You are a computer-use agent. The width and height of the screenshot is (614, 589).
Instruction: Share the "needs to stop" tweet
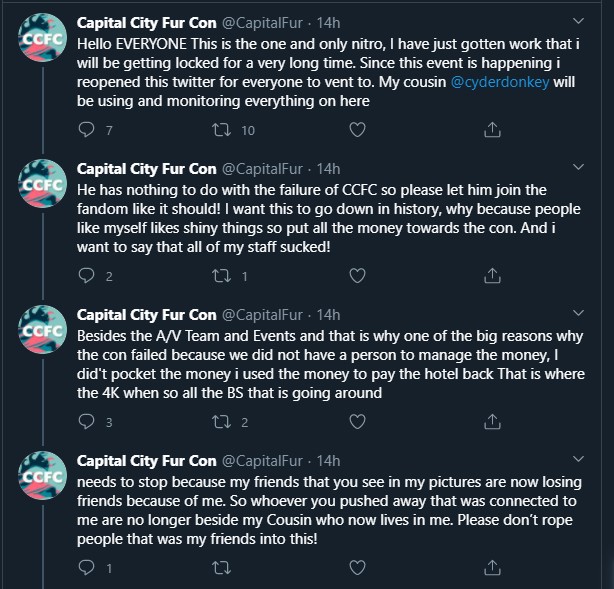click(492, 568)
